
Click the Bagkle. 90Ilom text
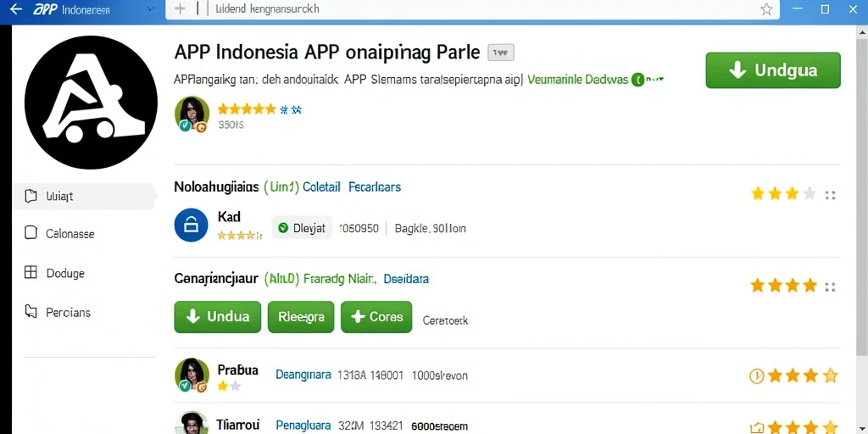point(430,228)
